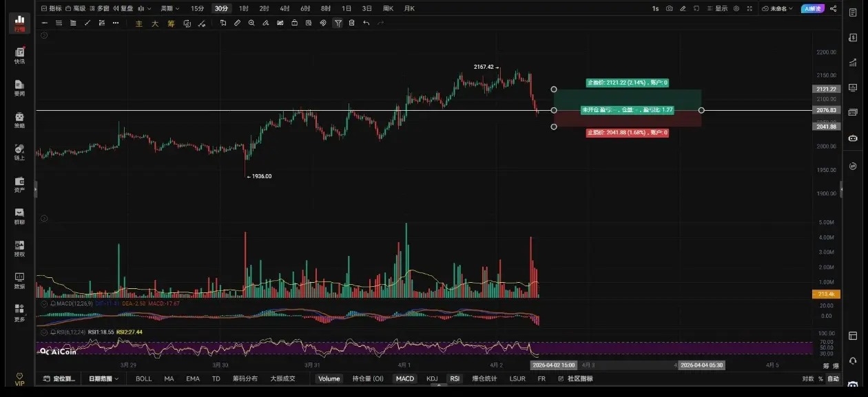The image size is (868, 397).
Task: Click the 对数 log scale option
Action: [x=807, y=378]
